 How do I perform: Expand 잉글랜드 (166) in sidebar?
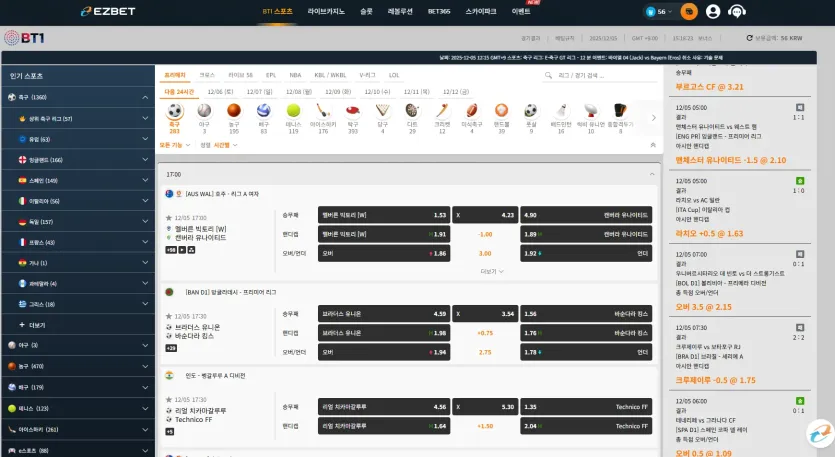[145, 160]
